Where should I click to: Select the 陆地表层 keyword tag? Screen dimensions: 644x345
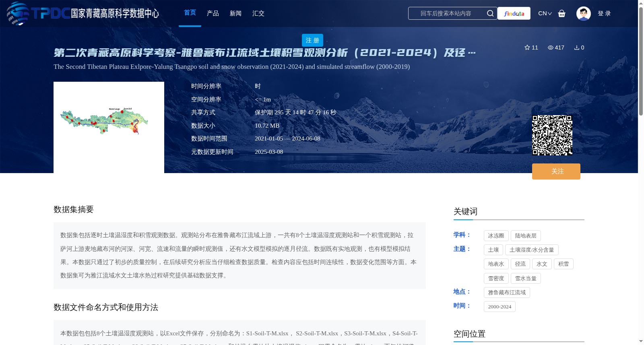pyautogui.click(x=526, y=236)
